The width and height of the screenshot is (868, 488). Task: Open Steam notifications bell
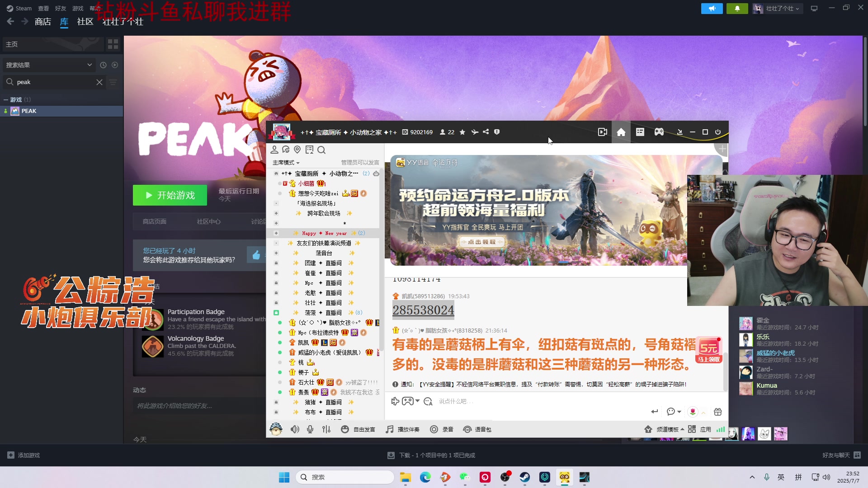(737, 9)
